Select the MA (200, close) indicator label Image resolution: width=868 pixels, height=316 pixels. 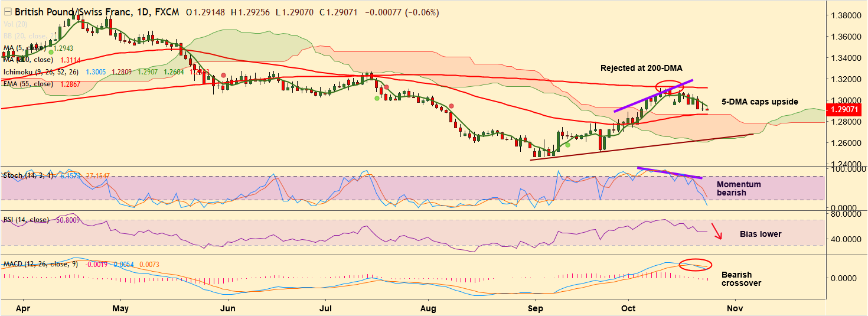point(28,60)
